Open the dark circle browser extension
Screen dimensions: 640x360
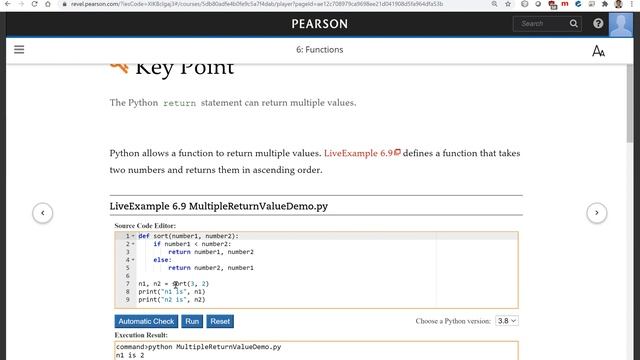tap(538, 4)
